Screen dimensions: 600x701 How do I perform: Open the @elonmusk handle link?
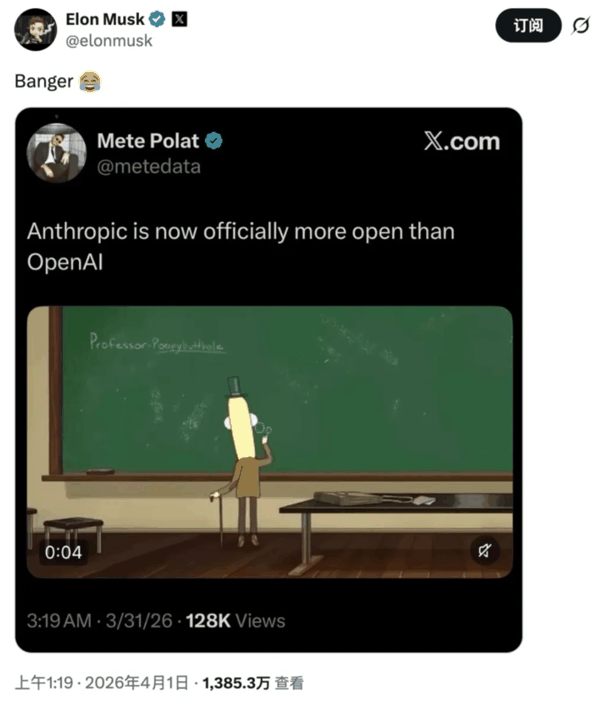109,41
